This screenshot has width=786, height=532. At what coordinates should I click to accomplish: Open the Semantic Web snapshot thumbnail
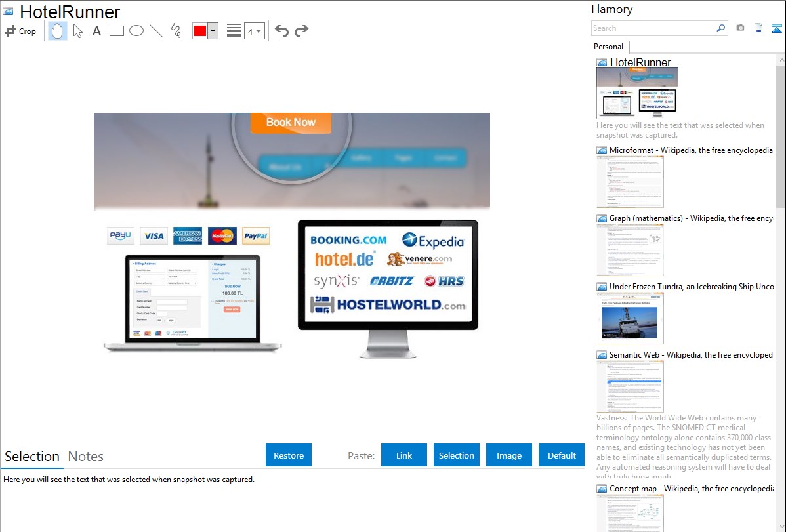click(630, 386)
